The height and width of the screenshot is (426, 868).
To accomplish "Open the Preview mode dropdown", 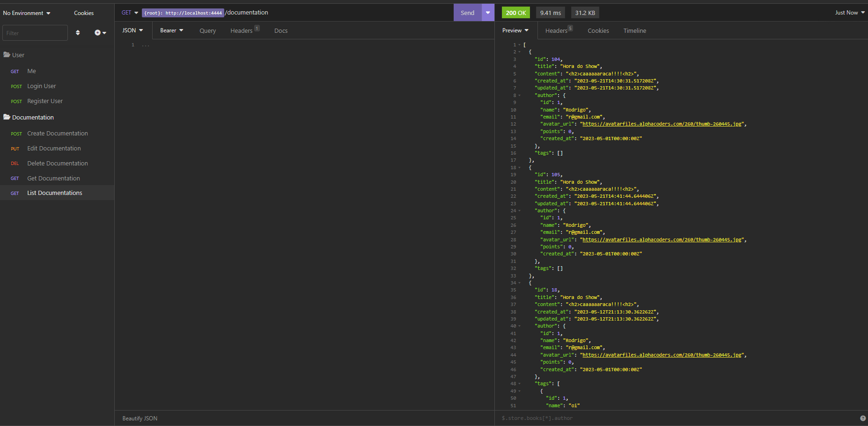I will [x=515, y=30].
